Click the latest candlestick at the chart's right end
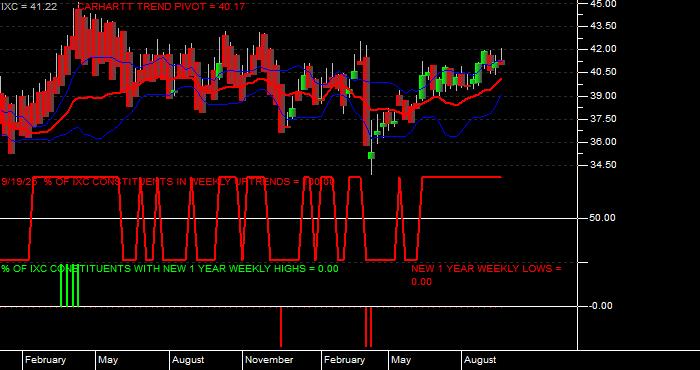Viewport: 700px width, 370px height. pos(501,62)
